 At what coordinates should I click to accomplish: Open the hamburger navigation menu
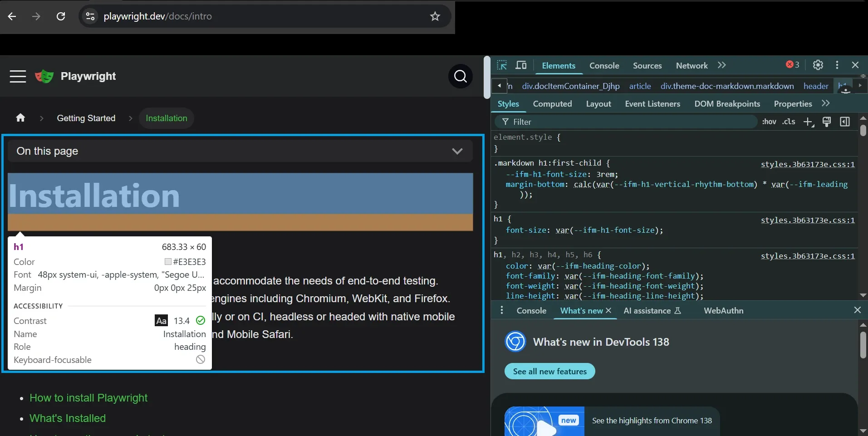[x=18, y=76]
